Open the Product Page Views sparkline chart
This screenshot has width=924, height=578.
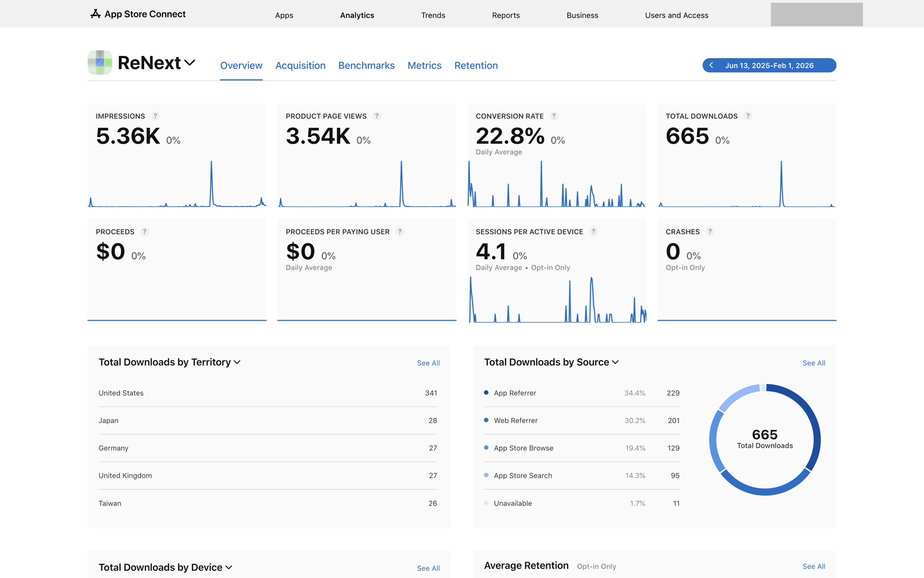(x=367, y=184)
